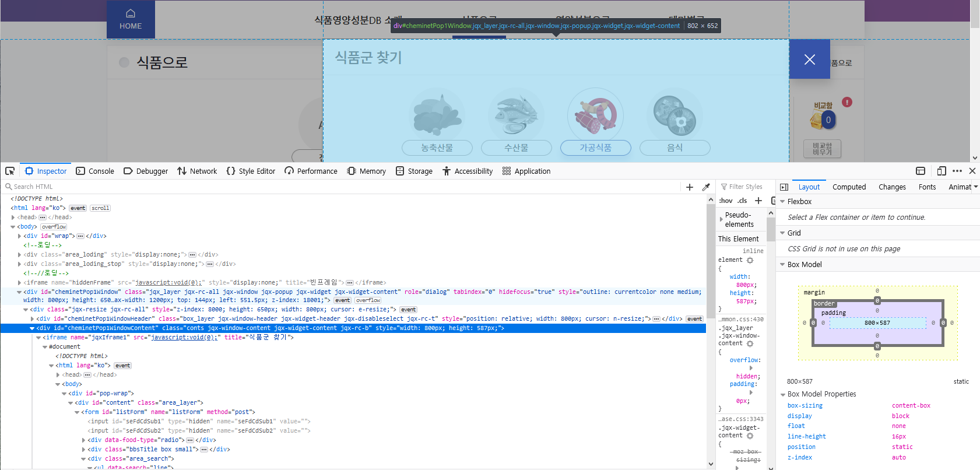980x470 pixels.
Task: Click the 수산물 button
Action: coord(517,148)
